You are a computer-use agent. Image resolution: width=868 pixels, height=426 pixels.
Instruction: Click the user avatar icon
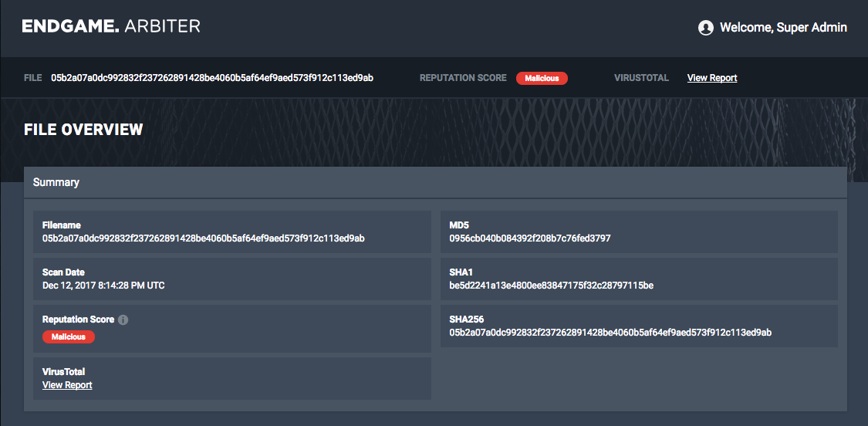(x=706, y=28)
